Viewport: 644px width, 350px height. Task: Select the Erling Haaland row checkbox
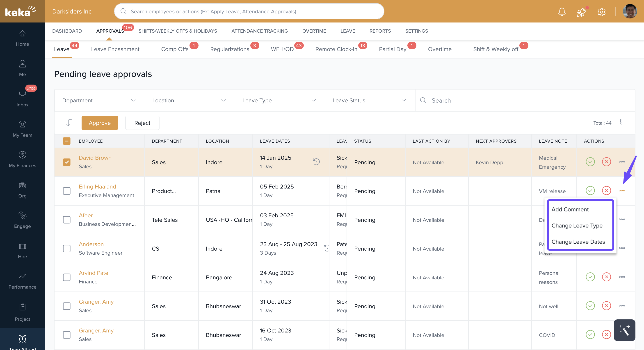coord(66,191)
